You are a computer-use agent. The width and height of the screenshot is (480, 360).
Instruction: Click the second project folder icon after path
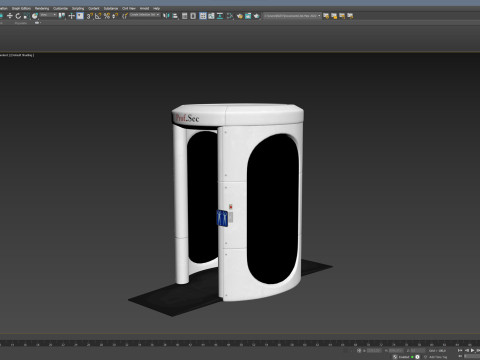[x=334, y=16]
